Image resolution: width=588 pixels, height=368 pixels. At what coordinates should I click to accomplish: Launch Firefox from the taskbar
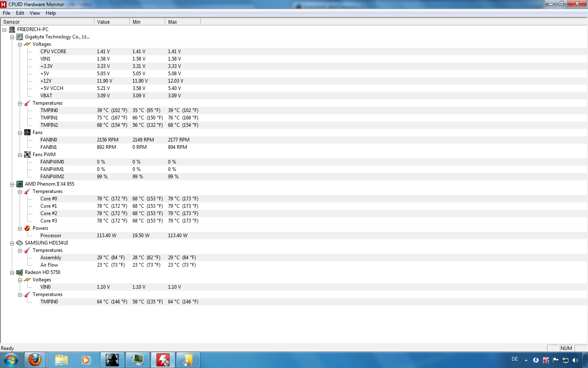(x=35, y=360)
